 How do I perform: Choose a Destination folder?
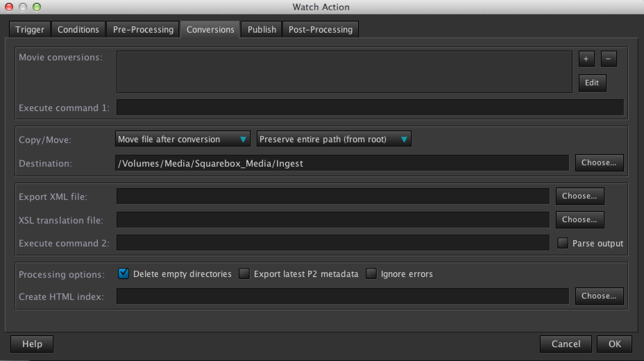pos(599,163)
